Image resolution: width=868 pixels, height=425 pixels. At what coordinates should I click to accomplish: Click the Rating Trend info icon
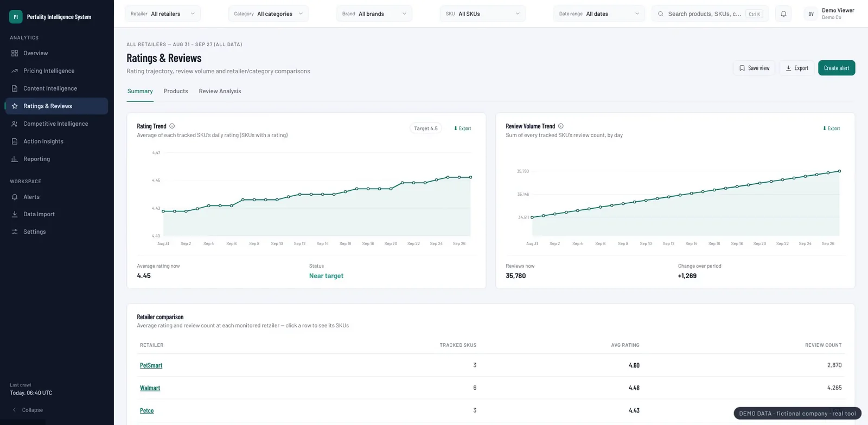pyautogui.click(x=172, y=126)
